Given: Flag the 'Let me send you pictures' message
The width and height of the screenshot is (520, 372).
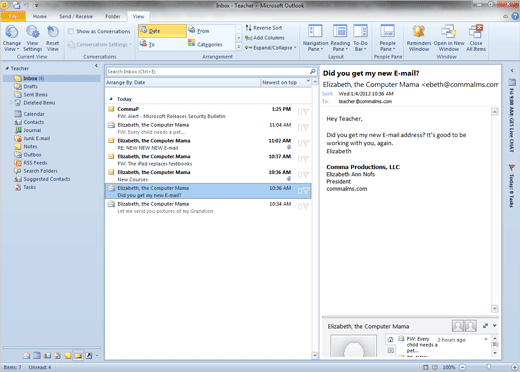Looking at the screenshot, I should (x=305, y=207).
